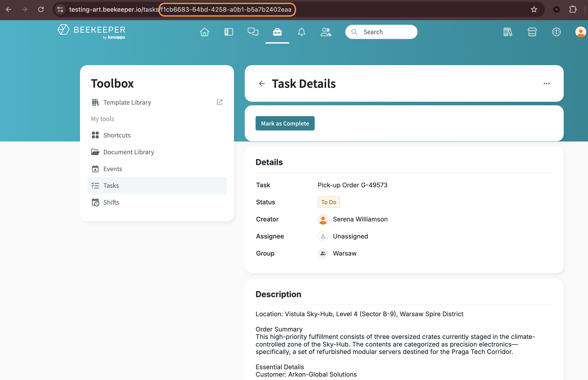Click the 'Order Summary' line

(x=279, y=329)
